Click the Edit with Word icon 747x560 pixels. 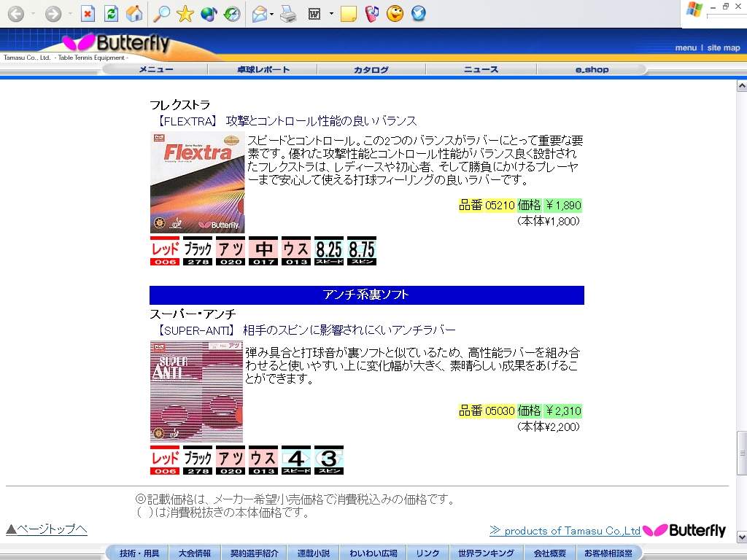pyautogui.click(x=314, y=14)
